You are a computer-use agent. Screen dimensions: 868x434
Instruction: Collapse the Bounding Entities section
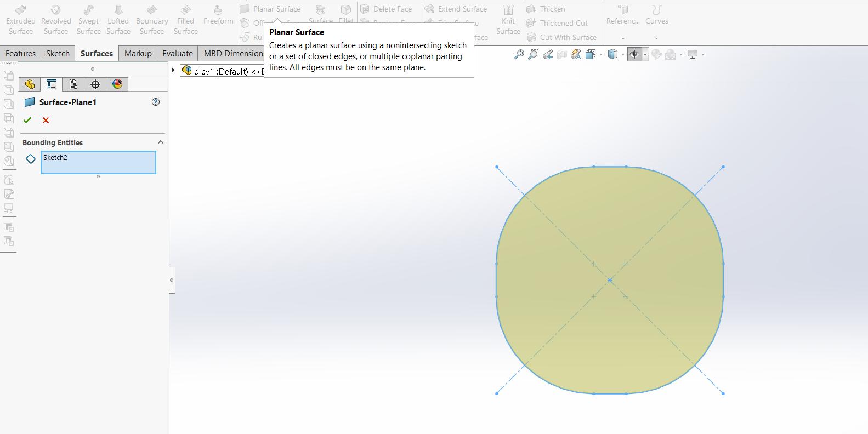tap(161, 142)
